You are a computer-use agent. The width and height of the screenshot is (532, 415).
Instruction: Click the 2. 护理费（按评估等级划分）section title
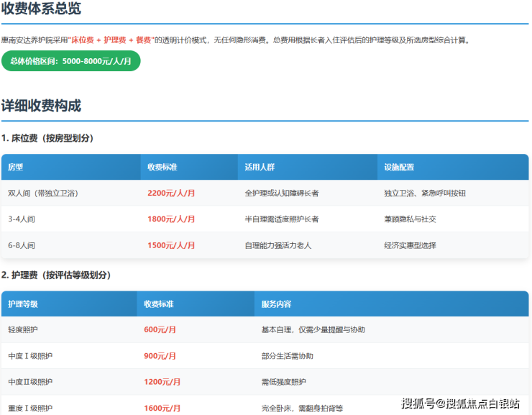click(x=56, y=275)
